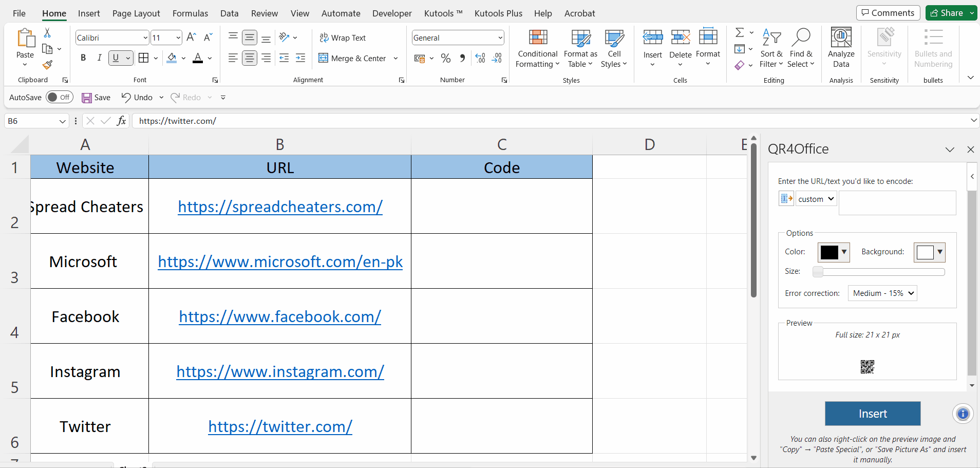The image size is (980, 468).
Task: Open the Developer ribbon tab
Action: tap(392, 13)
